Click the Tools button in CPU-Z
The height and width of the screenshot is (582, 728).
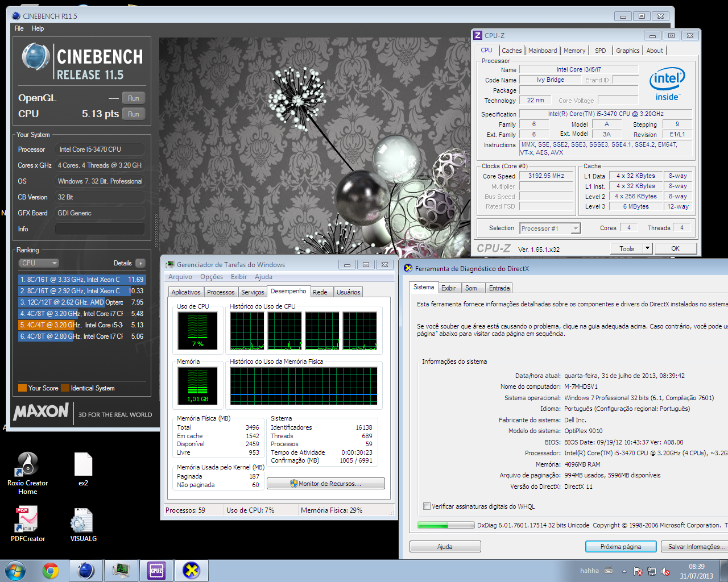pos(627,248)
